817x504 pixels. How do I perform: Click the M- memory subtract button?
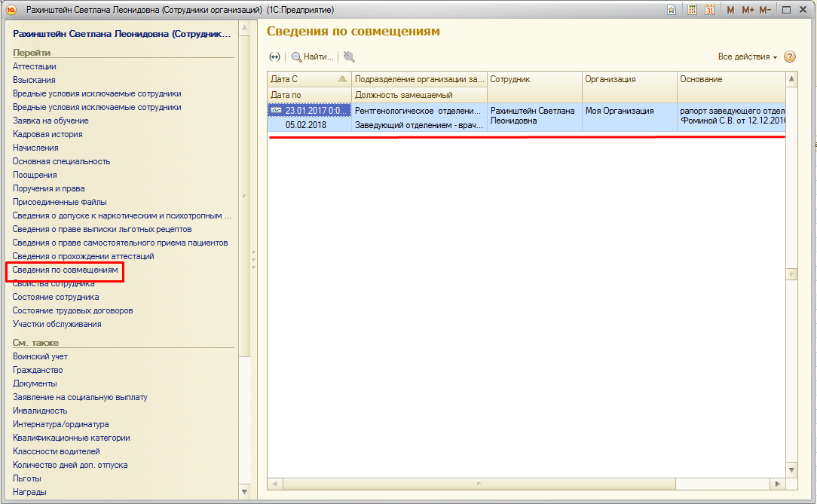pyautogui.click(x=765, y=10)
